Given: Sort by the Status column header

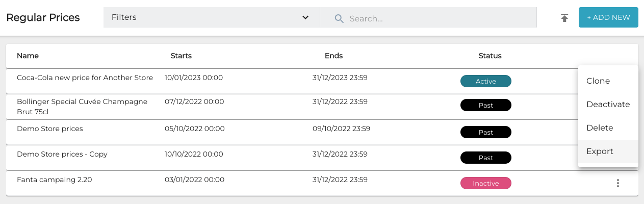Looking at the screenshot, I should coord(490,56).
